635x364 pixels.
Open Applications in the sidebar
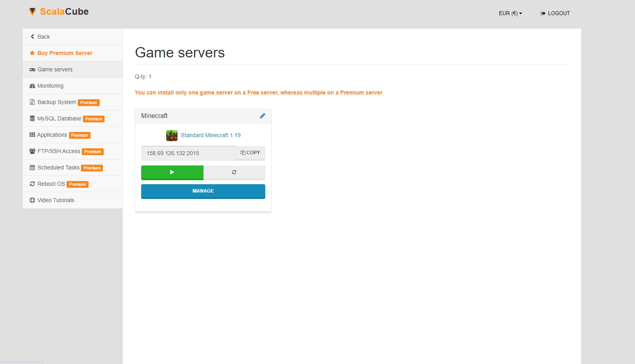(x=73, y=135)
